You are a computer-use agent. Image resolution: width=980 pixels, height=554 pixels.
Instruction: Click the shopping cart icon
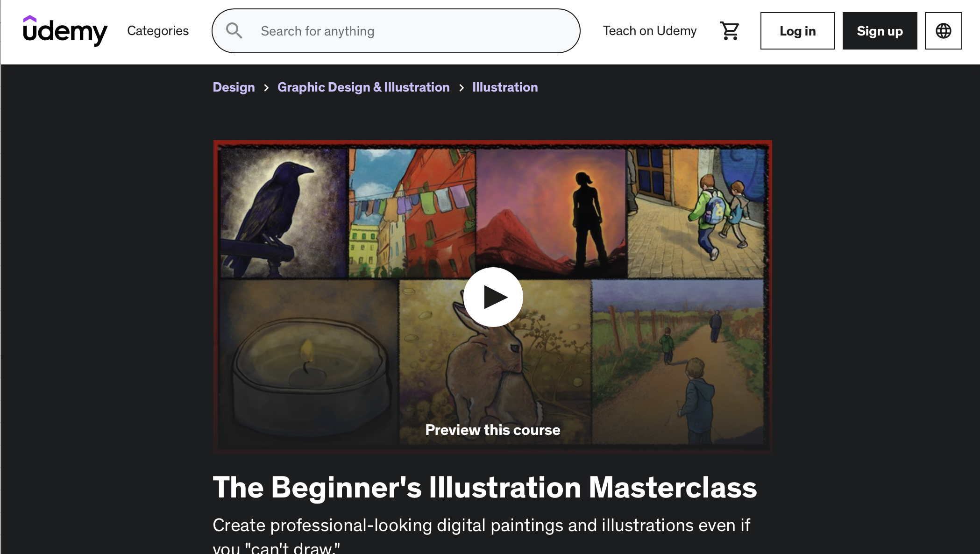pyautogui.click(x=729, y=30)
